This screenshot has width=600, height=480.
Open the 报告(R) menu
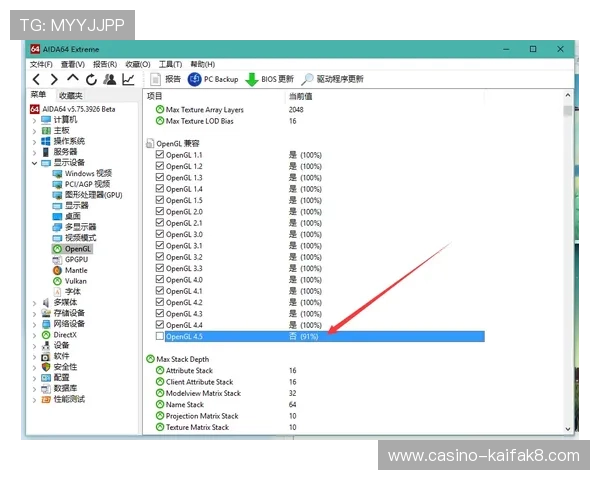point(105,64)
